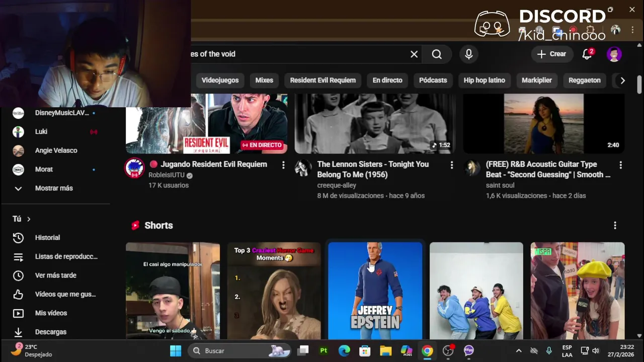This screenshot has width=644, height=362.
Task: Open options for The Lennon Sisters video
Action: tap(452, 165)
